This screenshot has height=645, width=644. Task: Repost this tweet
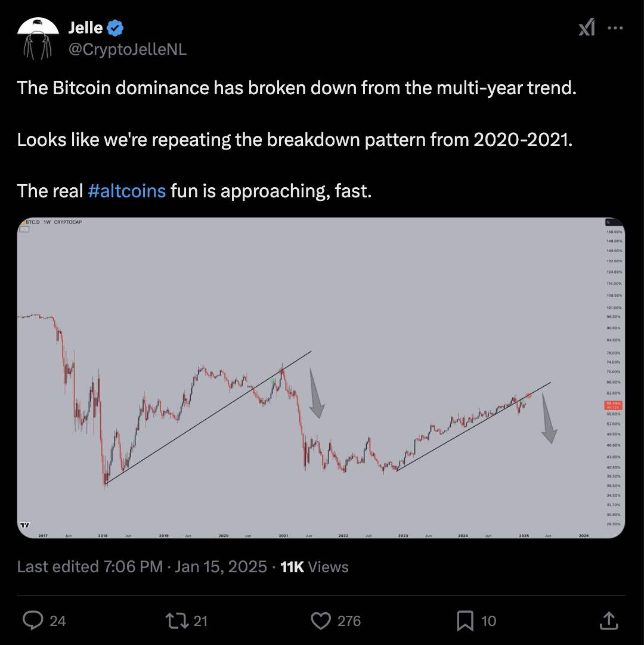click(177, 621)
